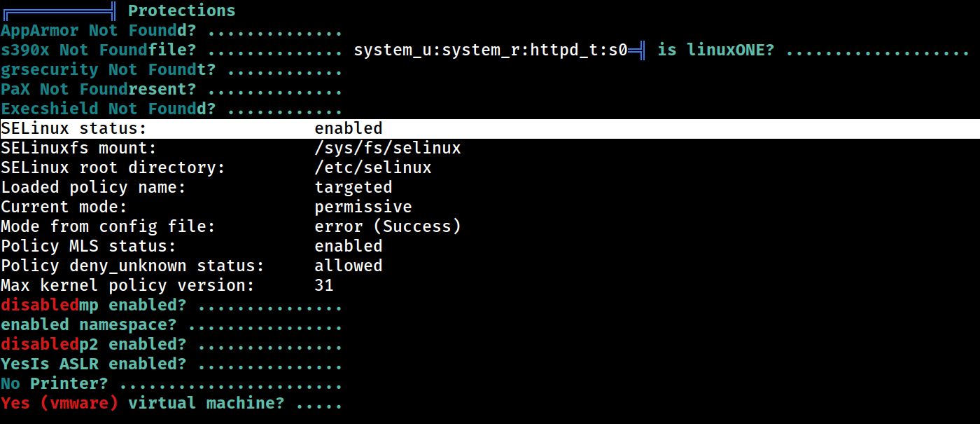Click the highlighted SELinux status line
Viewport: 980px width, 424px height.
click(x=490, y=128)
